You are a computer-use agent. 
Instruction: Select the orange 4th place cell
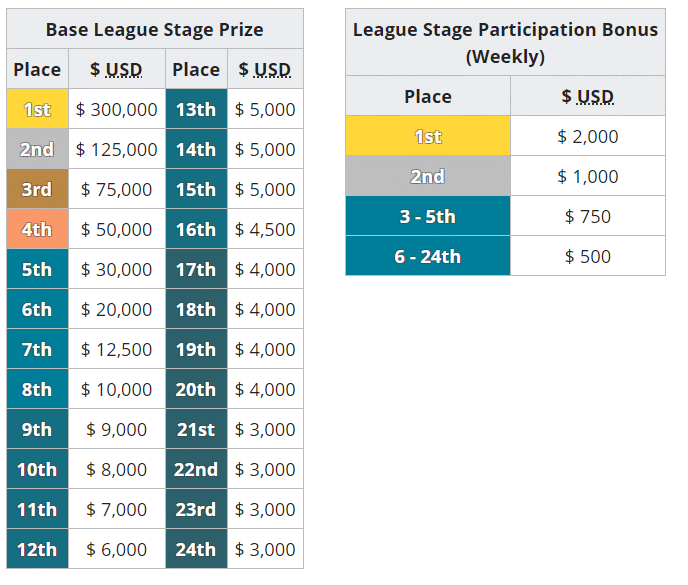coord(37,230)
